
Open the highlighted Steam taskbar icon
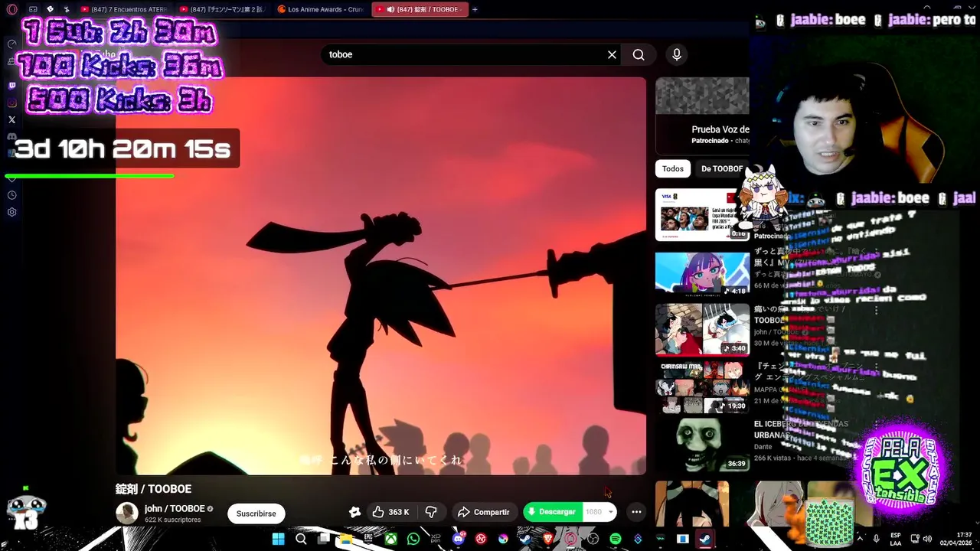pyautogui.click(x=704, y=540)
